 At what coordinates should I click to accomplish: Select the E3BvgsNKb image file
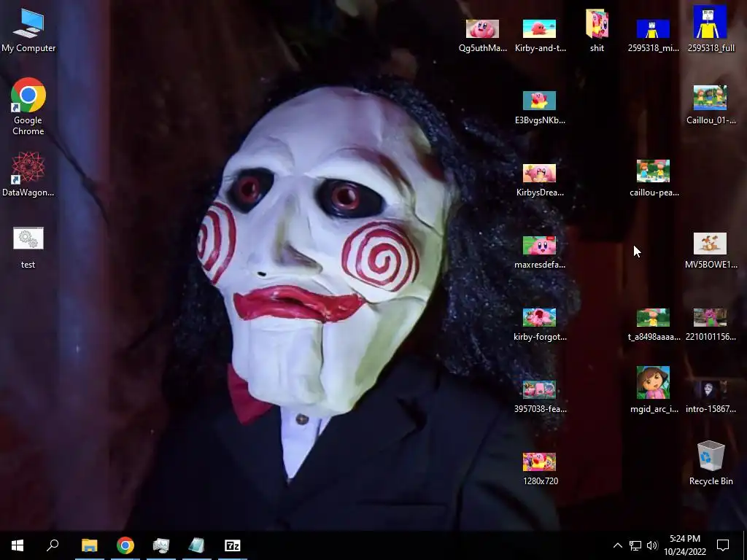click(540, 107)
